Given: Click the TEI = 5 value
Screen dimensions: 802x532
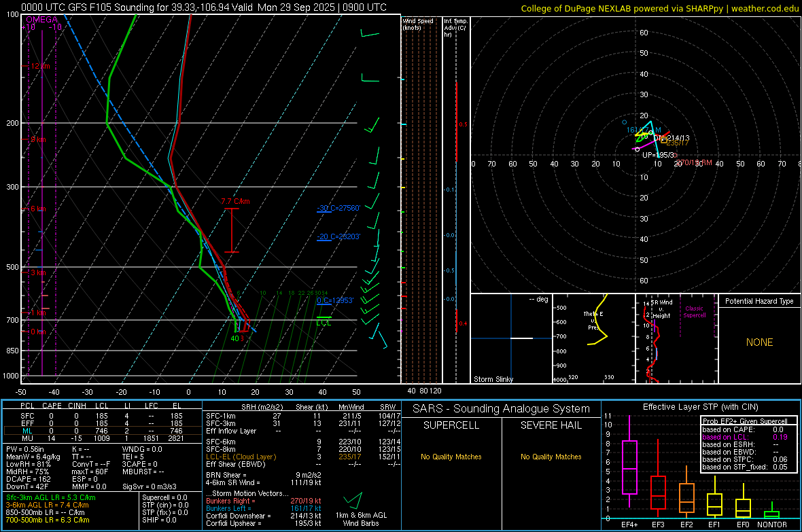Looking at the screenshot, I should point(133,457).
